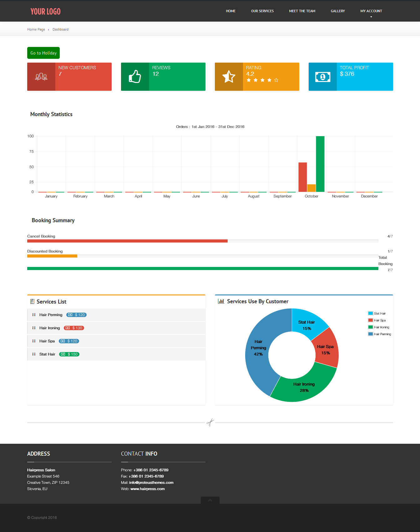Viewport: 420px width, 532px height.
Task: Click the October label on chart axis
Action: (311, 196)
